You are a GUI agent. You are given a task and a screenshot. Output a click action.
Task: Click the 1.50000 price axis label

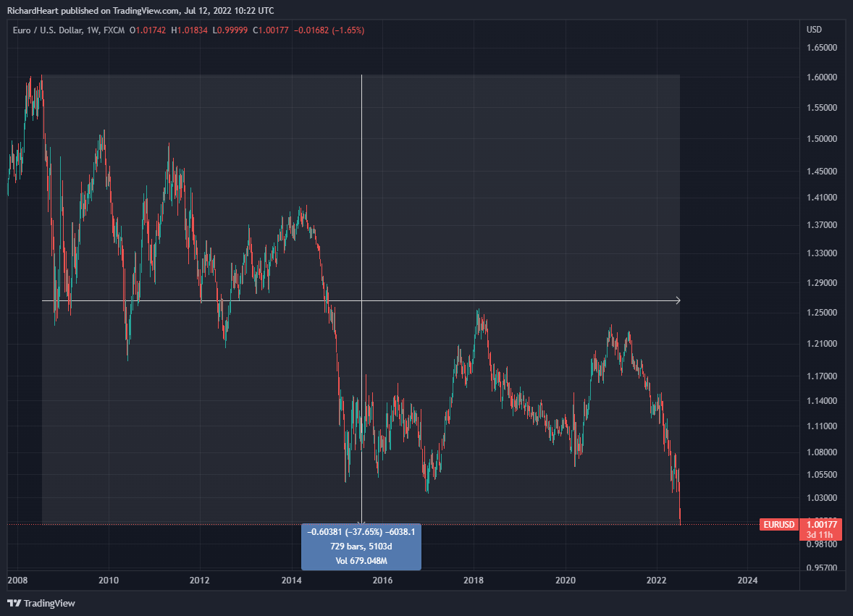(x=821, y=139)
